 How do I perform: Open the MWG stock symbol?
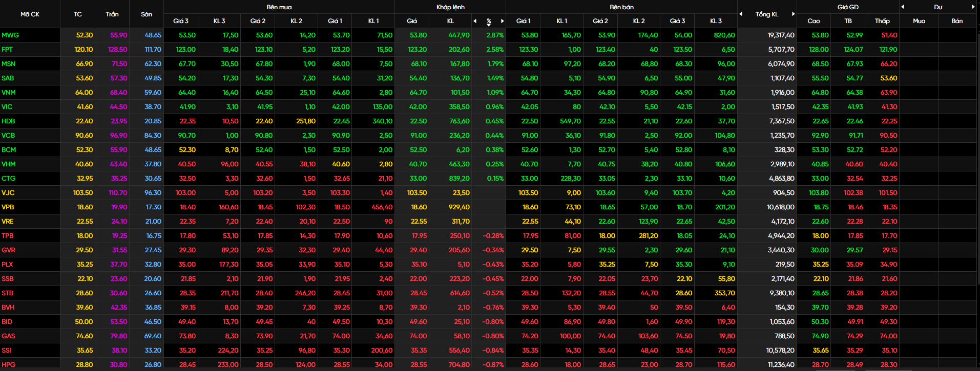(x=10, y=35)
